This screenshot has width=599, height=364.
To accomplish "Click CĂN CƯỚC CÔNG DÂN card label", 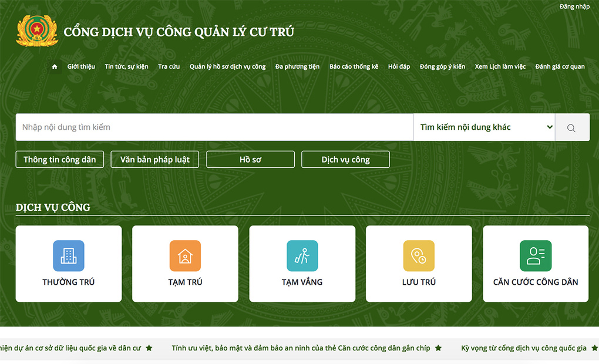I will (x=536, y=282).
